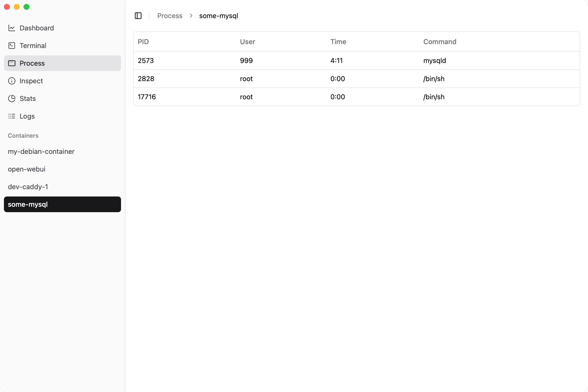Click the mysqld process row
Viewport: 588px width, 392px height.
point(434,61)
